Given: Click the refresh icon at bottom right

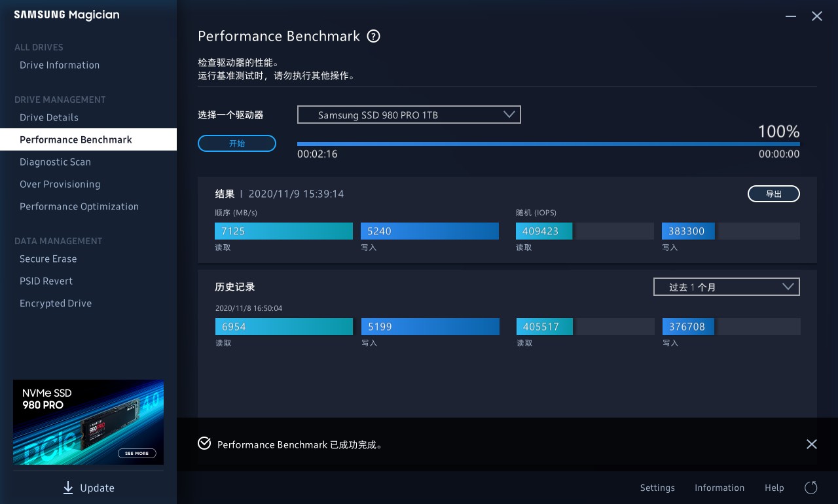Looking at the screenshot, I should click(x=811, y=488).
